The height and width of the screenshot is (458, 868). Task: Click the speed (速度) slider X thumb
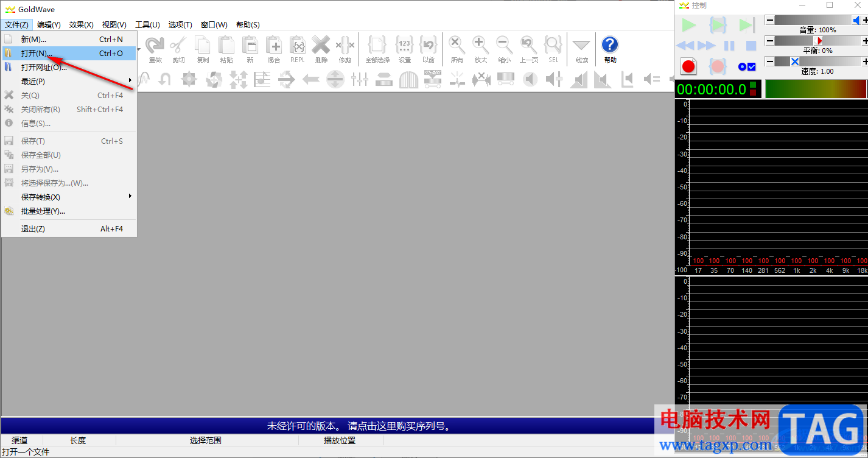tap(794, 62)
